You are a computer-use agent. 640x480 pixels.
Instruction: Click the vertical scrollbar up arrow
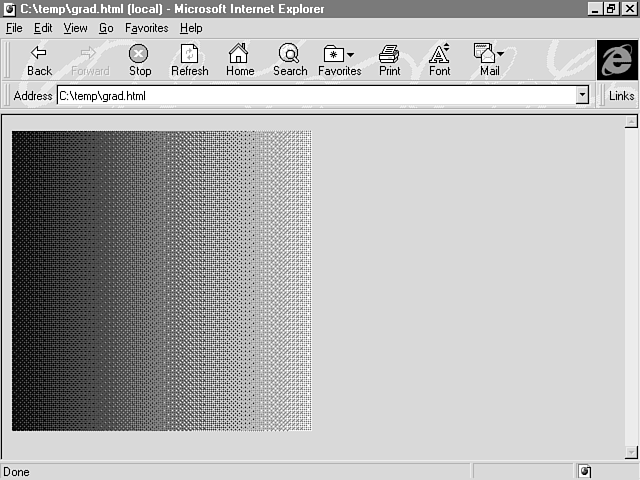pos(631,123)
